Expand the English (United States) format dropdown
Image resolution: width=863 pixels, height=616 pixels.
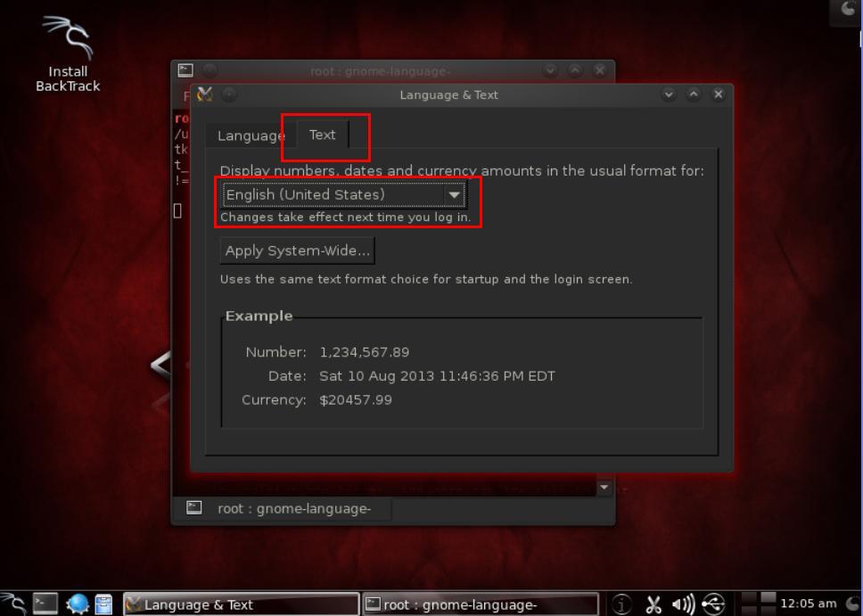point(343,194)
